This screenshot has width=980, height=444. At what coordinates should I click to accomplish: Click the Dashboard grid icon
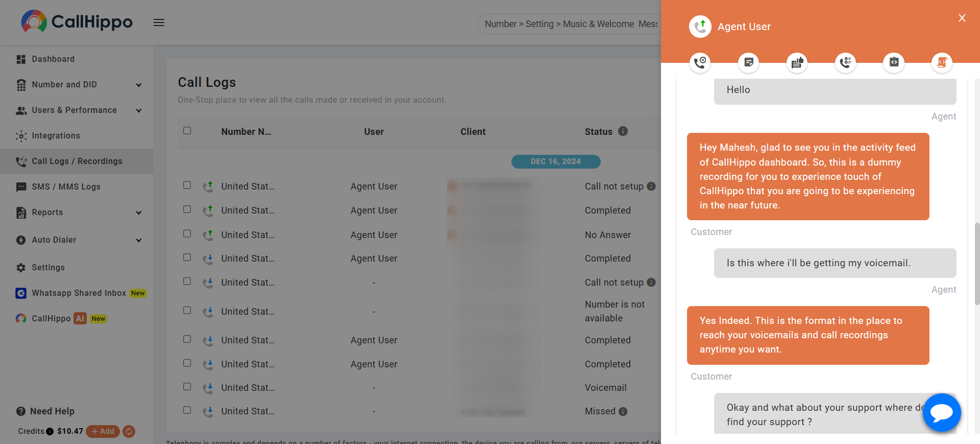click(21, 59)
